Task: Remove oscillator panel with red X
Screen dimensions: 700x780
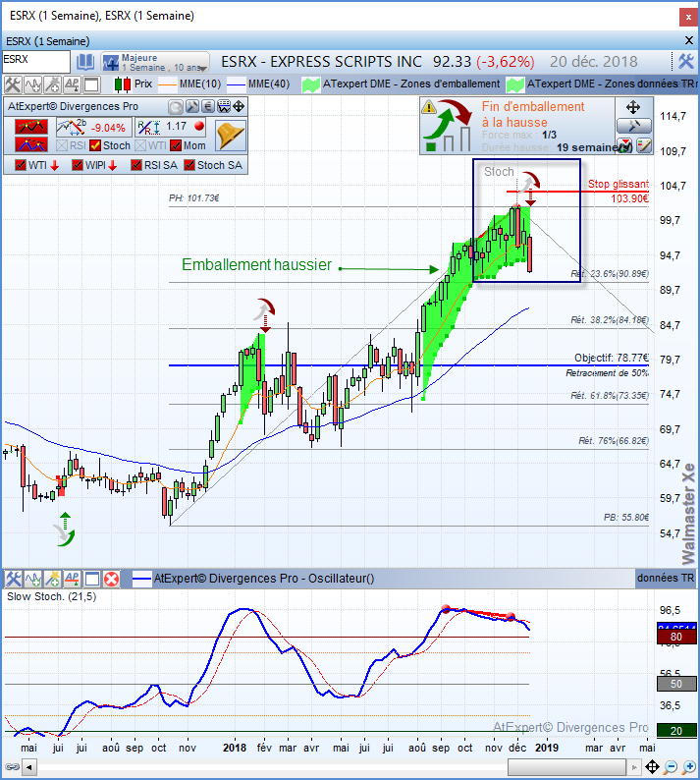Action: click(111, 579)
